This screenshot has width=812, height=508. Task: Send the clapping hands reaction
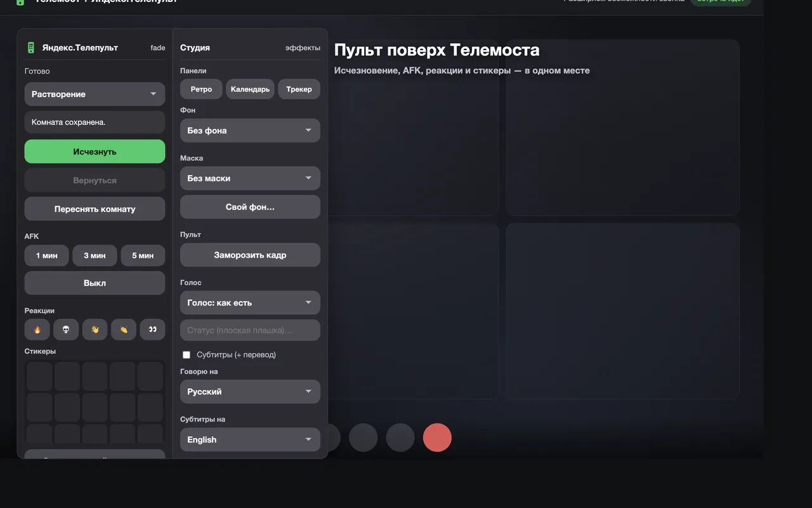click(x=124, y=330)
